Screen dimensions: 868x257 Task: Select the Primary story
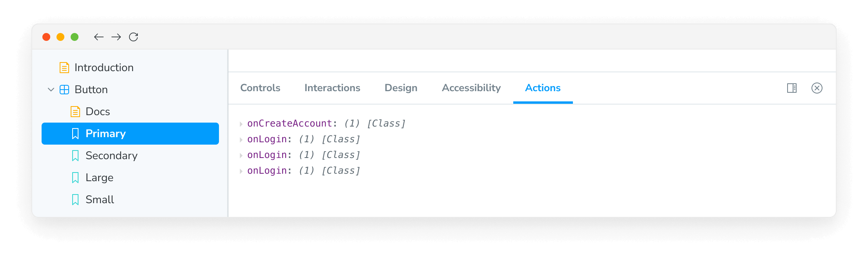(x=106, y=133)
